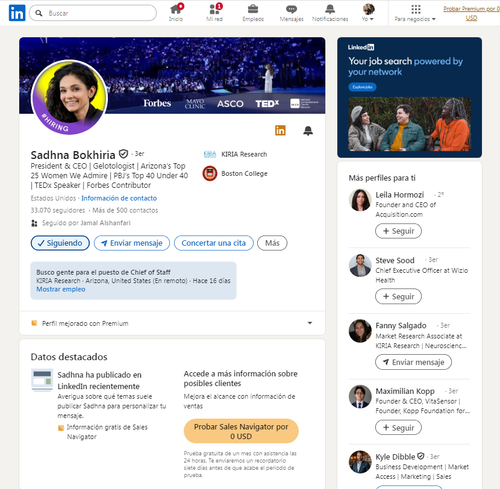The width and height of the screenshot is (500, 489).
Task: Click Probar Sales Navigator por 0 USD
Action: pyautogui.click(x=241, y=431)
